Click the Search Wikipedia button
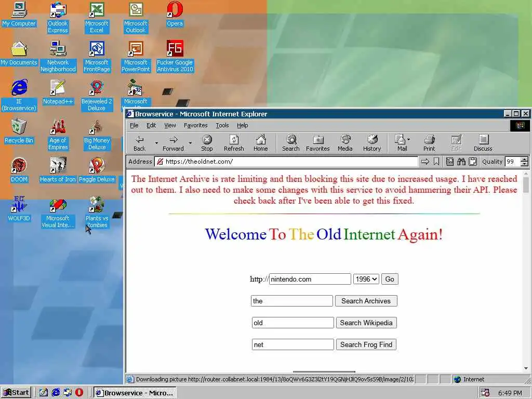Viewport: 532px width, 399px height. click(x=366, y=323)
